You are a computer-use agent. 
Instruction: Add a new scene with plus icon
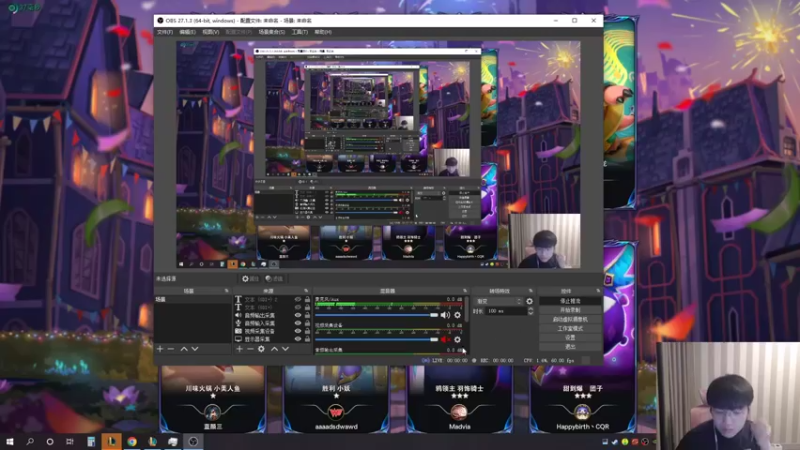(160, 349)
